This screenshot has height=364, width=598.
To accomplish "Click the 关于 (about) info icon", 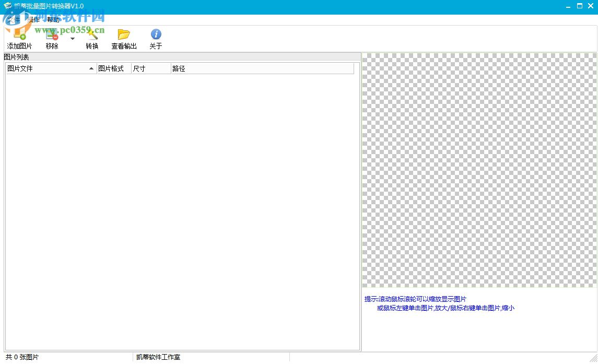I will coord(156,34).
